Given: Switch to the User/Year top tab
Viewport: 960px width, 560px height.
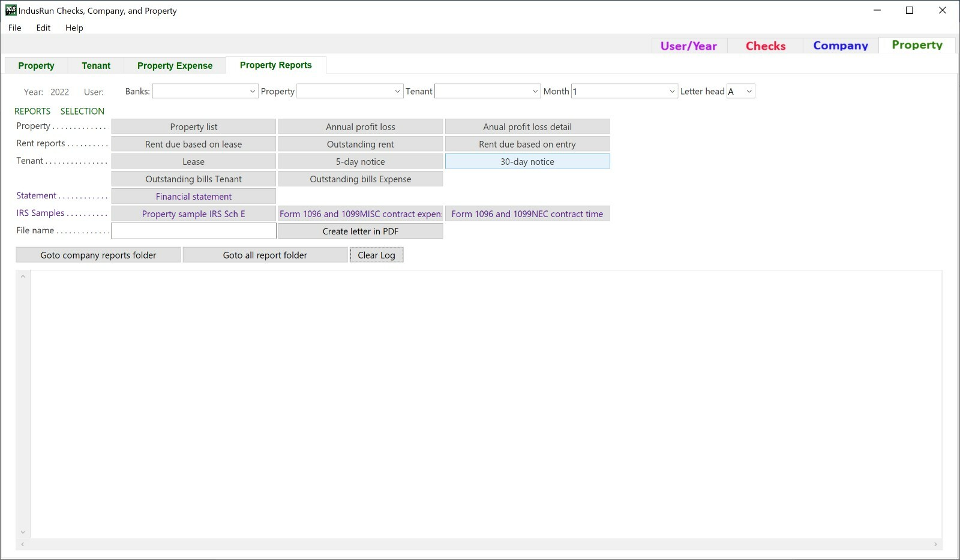Looking at the screenshot, I should (x=689, y=46).
